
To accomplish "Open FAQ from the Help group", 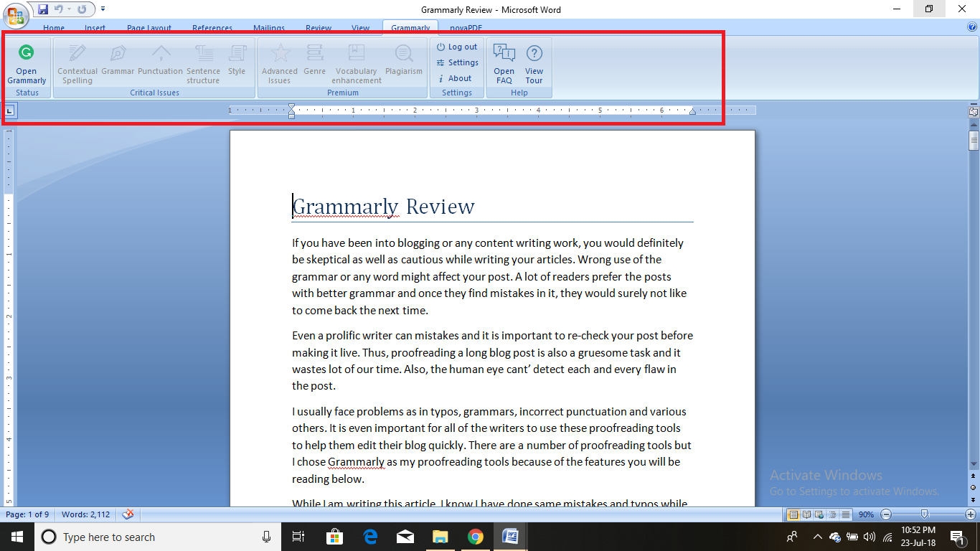I will click(x=504, y=54).
